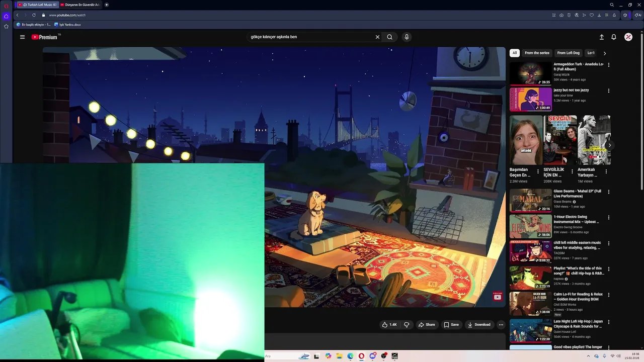
Task: Open File Explorer from Windows taskbar
Action: tap(339, 356)
